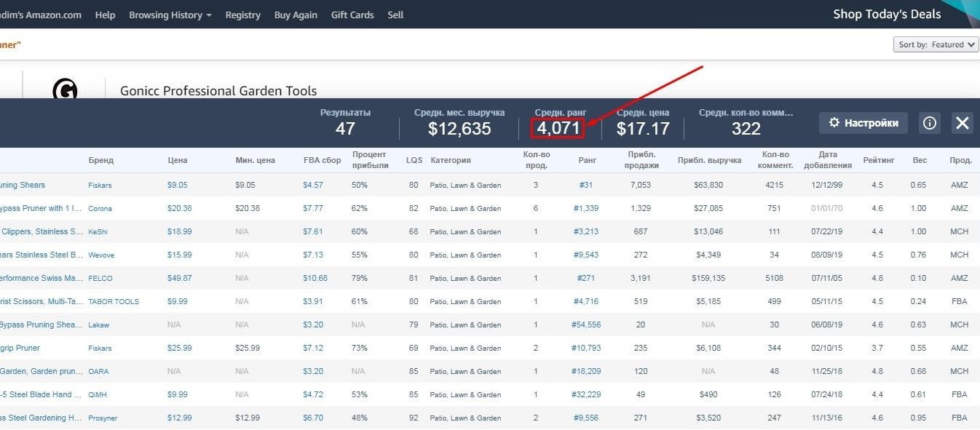Click rank #18,209 link
This screenshot has width=980, height=430.
pyautogui.click(x=586, y=372)
